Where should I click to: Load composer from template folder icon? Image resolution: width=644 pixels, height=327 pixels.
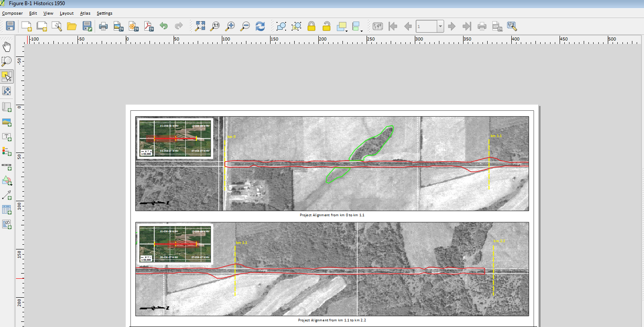(72, 26)
